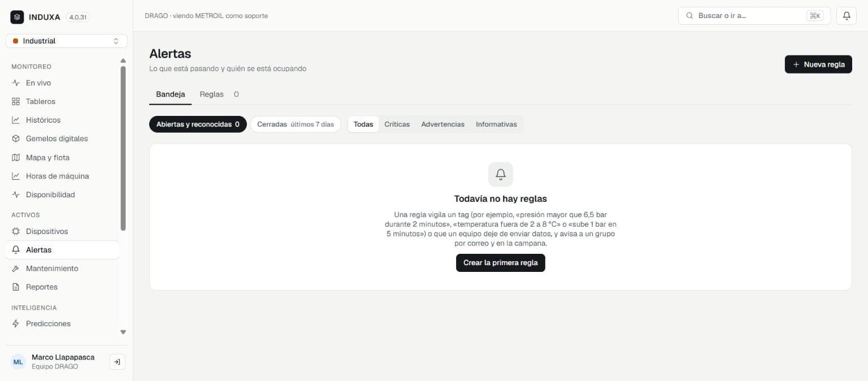Select the Todas severity filter
The width and height of the screenshot is (868, 381).
coord(363,124)
